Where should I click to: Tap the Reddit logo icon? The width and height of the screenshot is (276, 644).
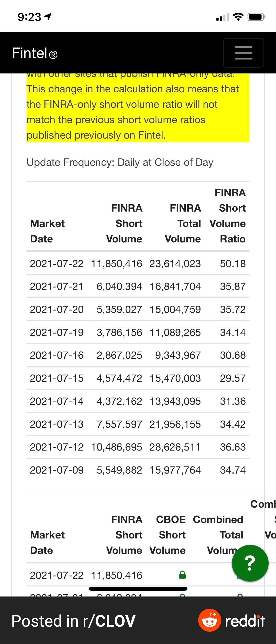pyautogui.click(x=209, y=620)
